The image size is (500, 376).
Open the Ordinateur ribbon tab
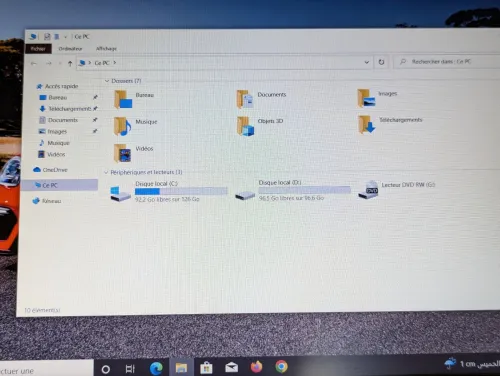[70, 49]
